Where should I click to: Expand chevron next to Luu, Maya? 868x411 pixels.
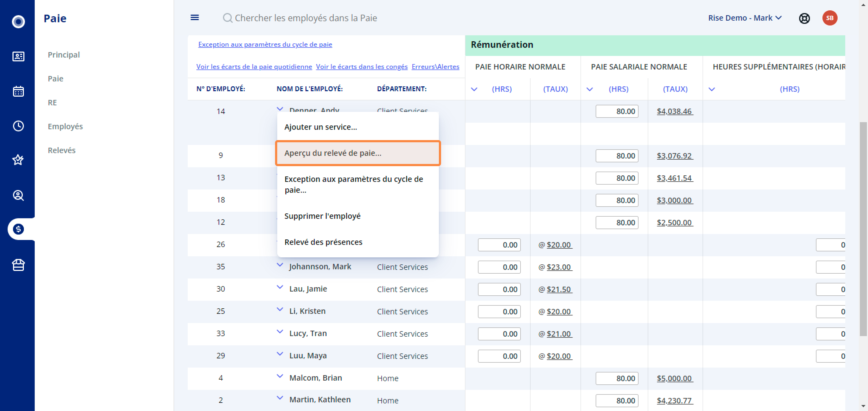[280, 354]
